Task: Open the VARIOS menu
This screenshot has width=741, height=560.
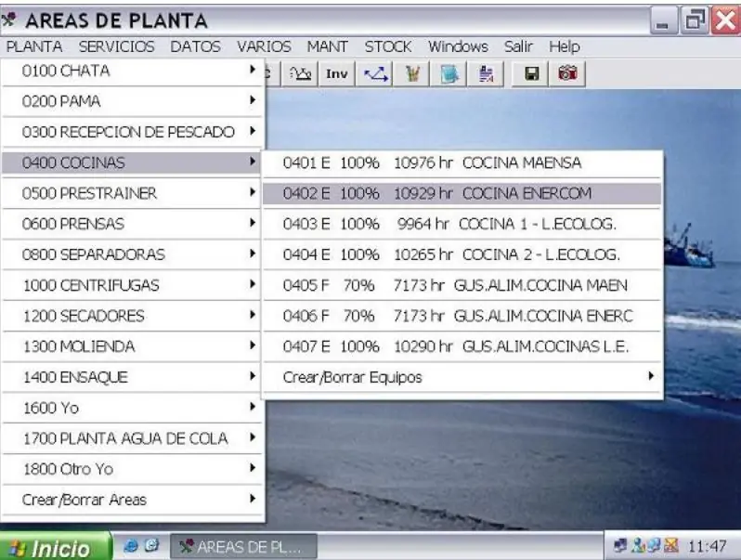Action: 264,46
